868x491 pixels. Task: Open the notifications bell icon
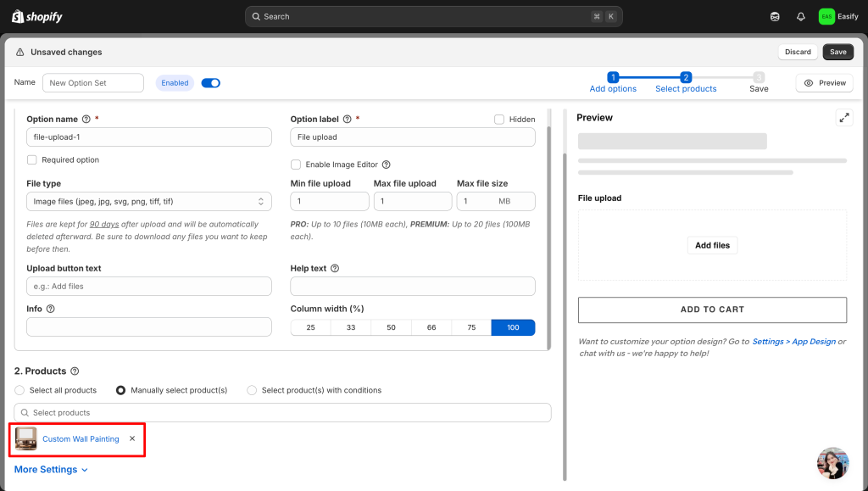(x=800, y=16)
